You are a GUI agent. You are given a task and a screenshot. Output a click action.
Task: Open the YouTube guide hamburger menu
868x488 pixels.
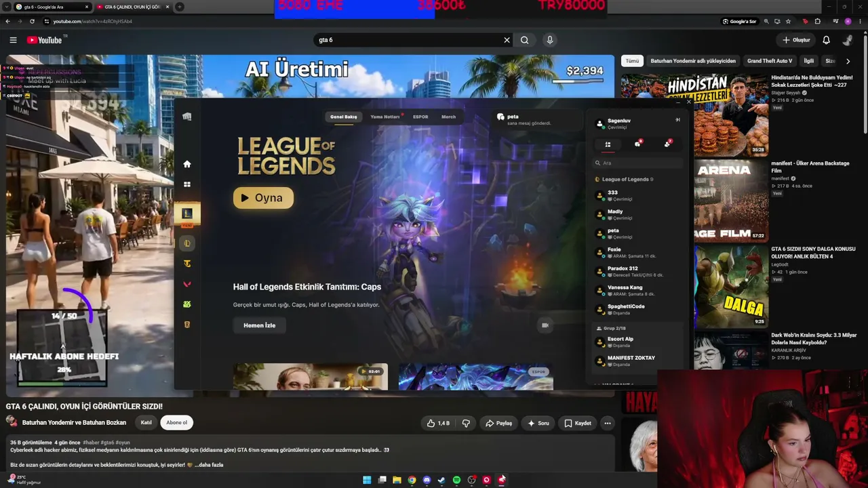[13, 40]
